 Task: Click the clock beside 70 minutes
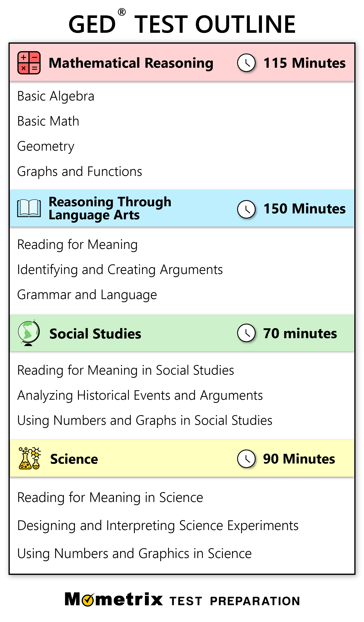(246, 333)
